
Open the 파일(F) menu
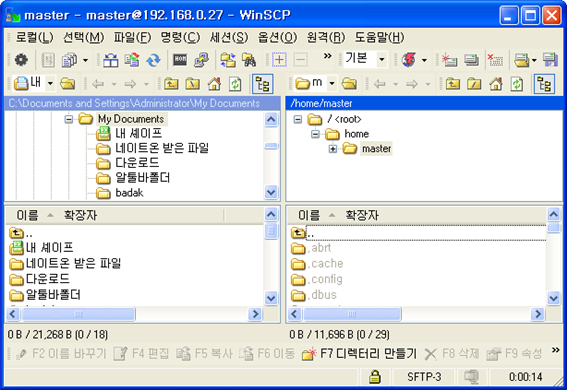point(132,37)
